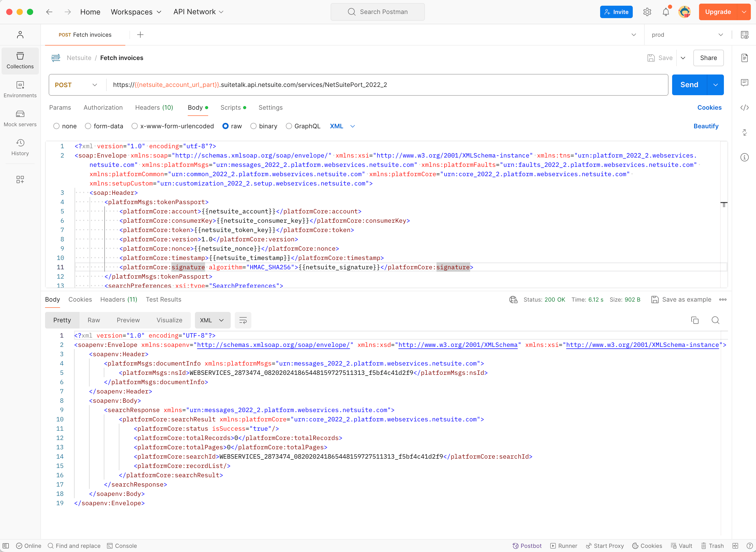The width and height of the screenshot is (756, 552).
Task: Switch to the Authorization tab
Action: pos(103,108)
